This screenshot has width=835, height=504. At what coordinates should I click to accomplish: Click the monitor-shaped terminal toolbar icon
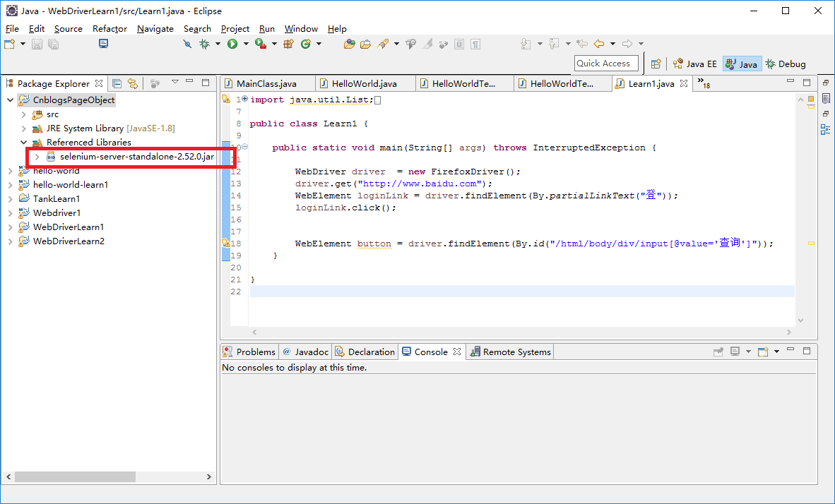coord(103,44)
